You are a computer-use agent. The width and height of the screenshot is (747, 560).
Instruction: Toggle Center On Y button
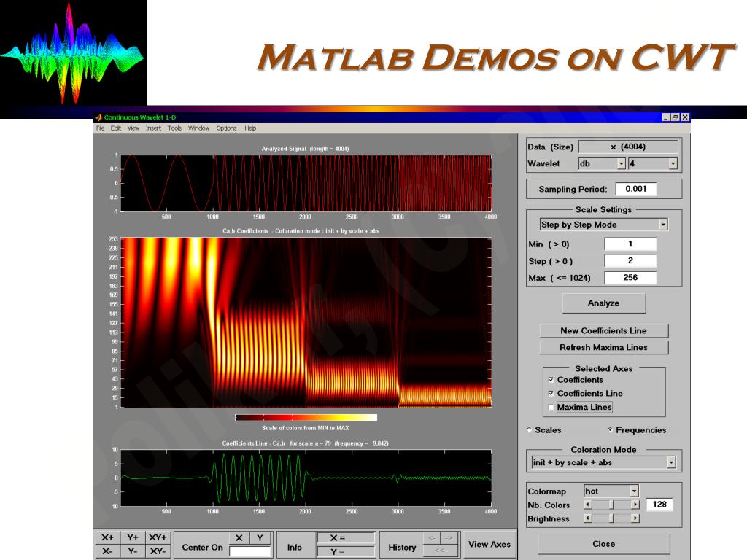click(x=260, y=538)
